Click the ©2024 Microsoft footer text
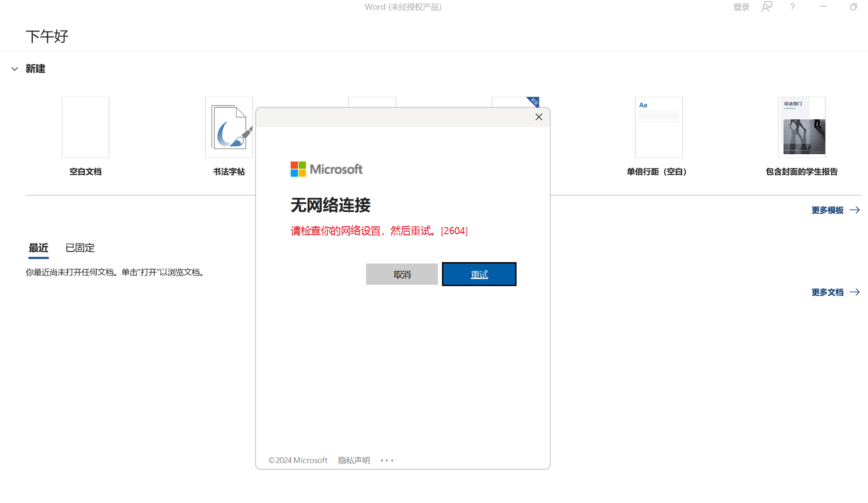868x503 pixels. [x=298, y=460]
